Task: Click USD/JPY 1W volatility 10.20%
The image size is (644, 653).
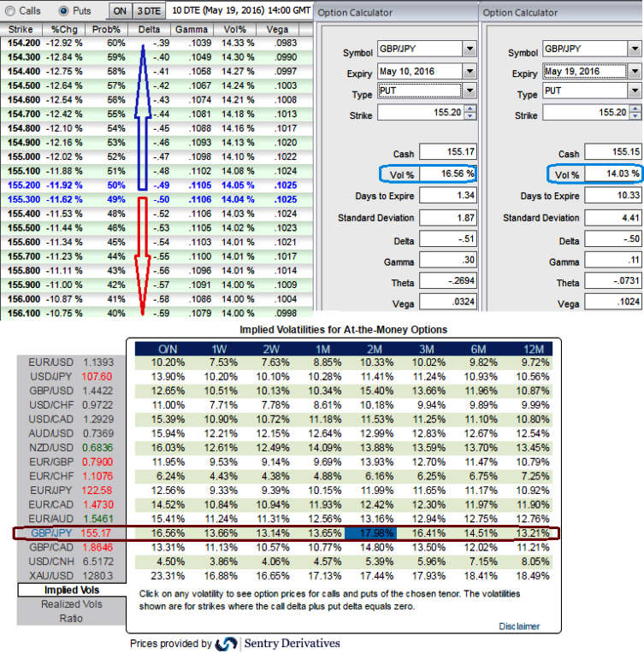Action: 221,377
